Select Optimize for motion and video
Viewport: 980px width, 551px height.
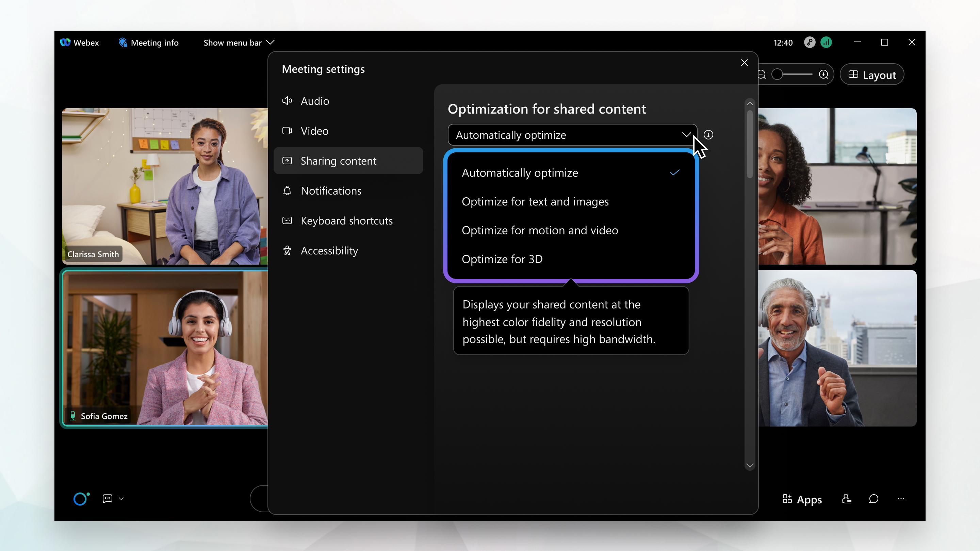pyautogui.click(x=539, y=230)
